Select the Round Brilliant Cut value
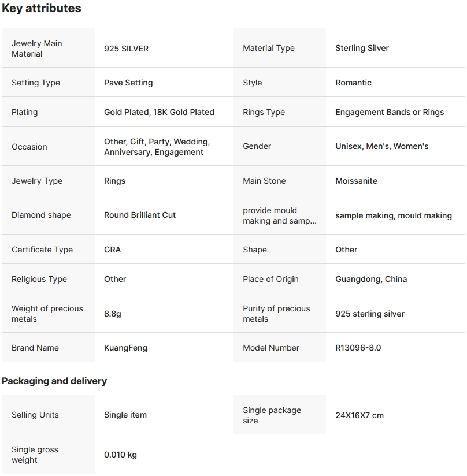 click(140, 215)
